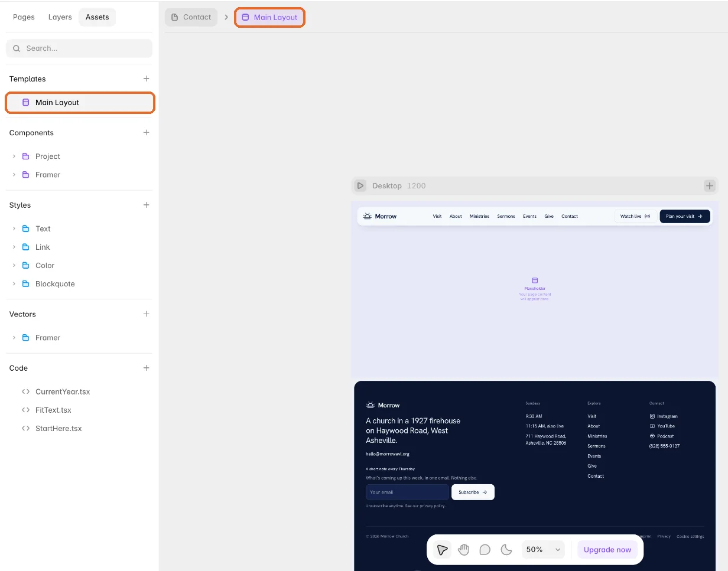Click hello@morrowavl.org in footer

point(388,454)
